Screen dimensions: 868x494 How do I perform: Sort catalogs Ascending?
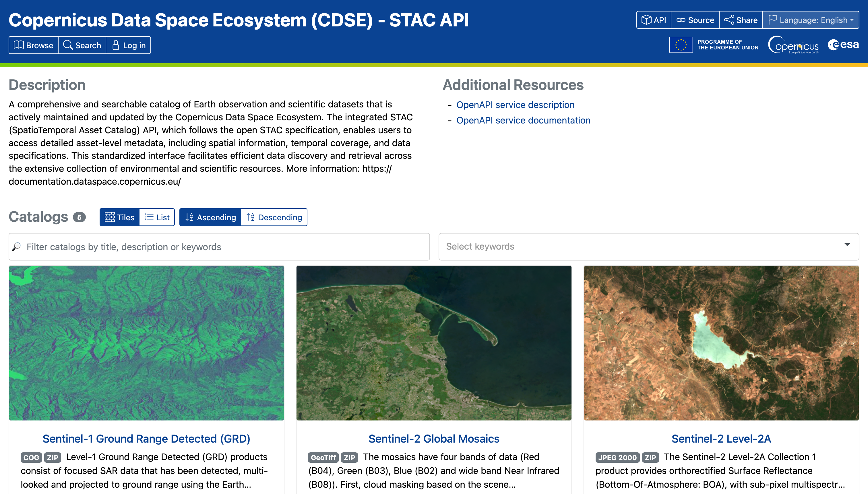(210, 217)
